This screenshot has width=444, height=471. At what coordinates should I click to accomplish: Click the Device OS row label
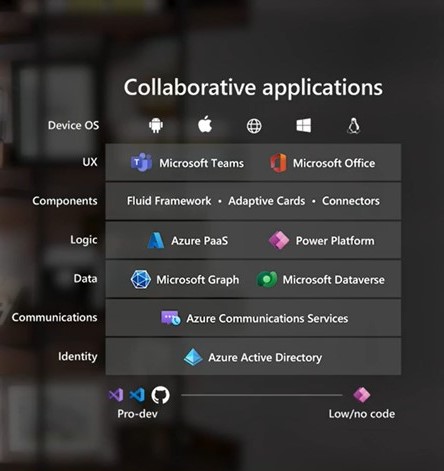(73, 125)
